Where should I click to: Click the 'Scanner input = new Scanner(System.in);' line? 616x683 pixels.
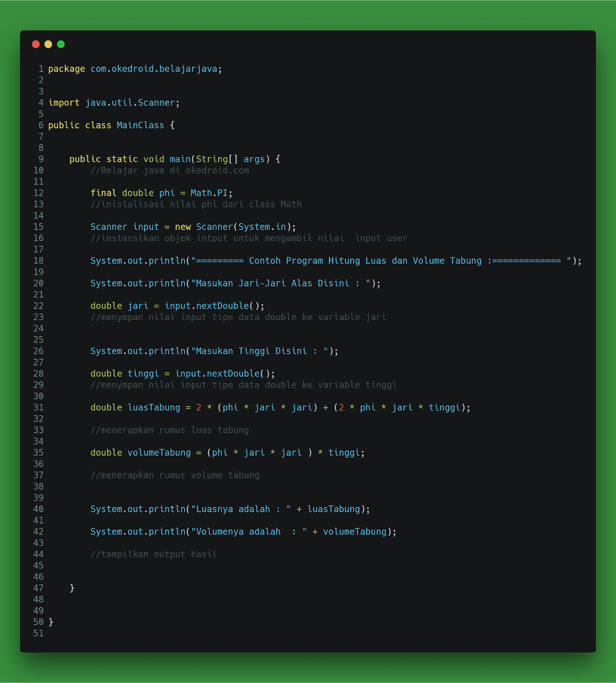[193, 227]
